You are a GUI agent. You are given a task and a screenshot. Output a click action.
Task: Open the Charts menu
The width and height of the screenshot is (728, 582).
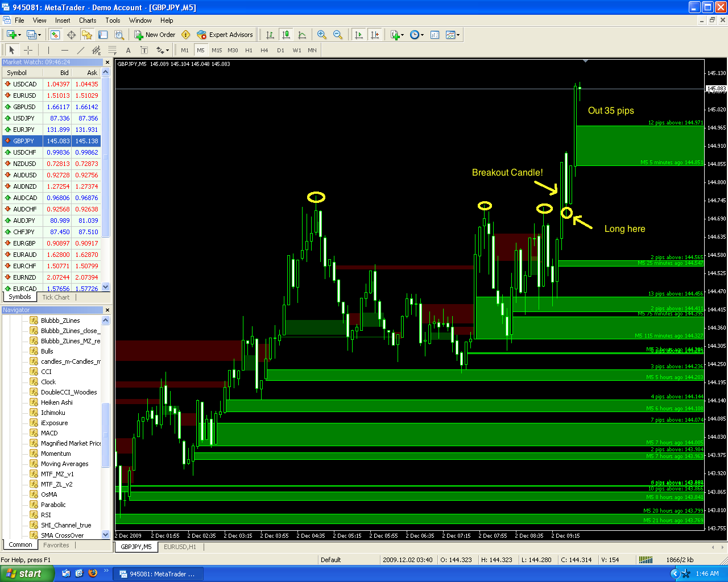point(88,20)
